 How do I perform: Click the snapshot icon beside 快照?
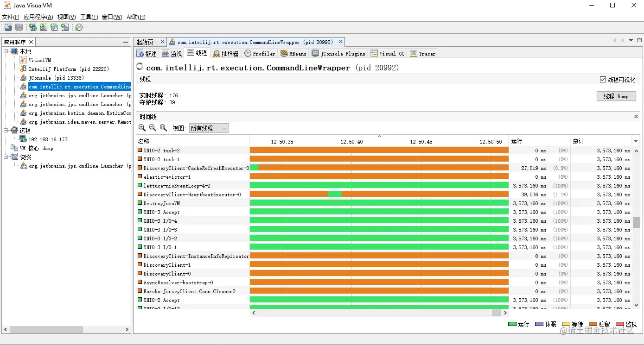point(14,157)
